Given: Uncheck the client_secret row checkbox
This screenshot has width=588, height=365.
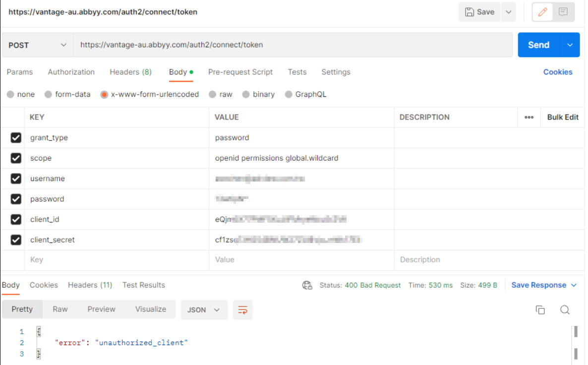Looking at the screenshot, I should tap(16, 240).
